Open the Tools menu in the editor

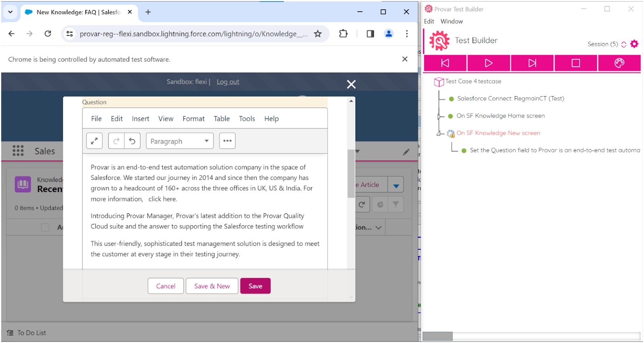(x=247, y=119)
